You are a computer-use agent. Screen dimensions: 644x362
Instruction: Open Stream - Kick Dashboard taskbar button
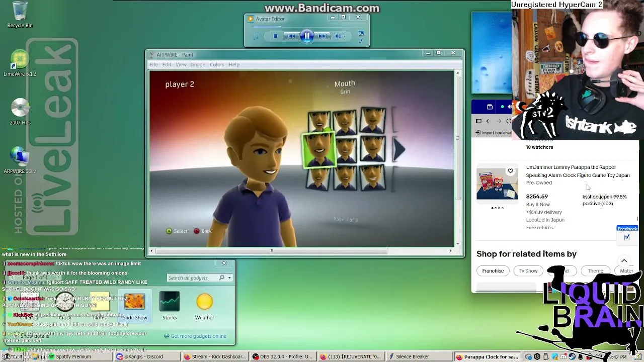214,356
